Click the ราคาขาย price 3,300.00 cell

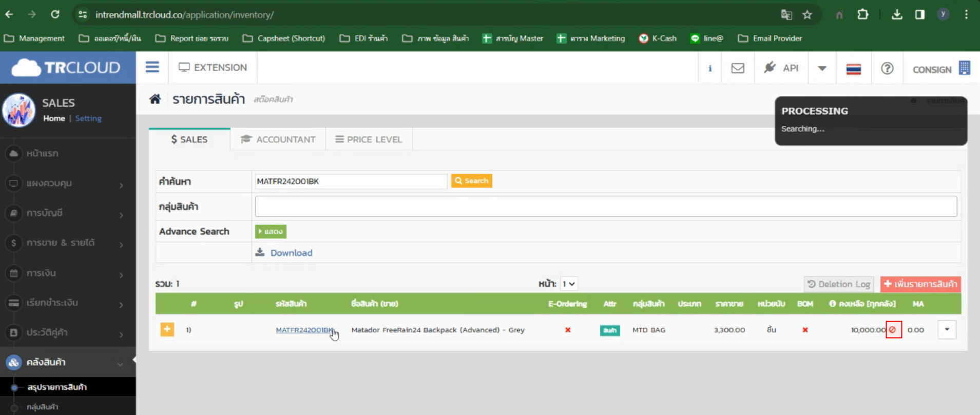coord(729,330)
